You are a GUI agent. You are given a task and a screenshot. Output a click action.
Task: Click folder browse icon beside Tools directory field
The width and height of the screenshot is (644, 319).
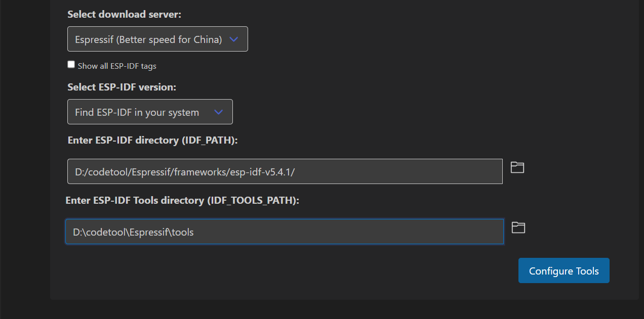[518, 227]
